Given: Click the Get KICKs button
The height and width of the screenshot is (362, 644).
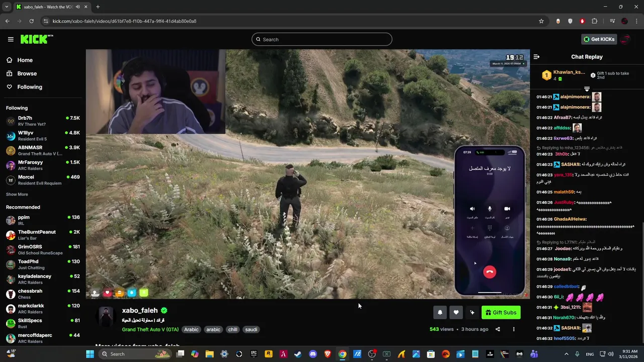Looking at the screenshot, I should tap(599, 39).
